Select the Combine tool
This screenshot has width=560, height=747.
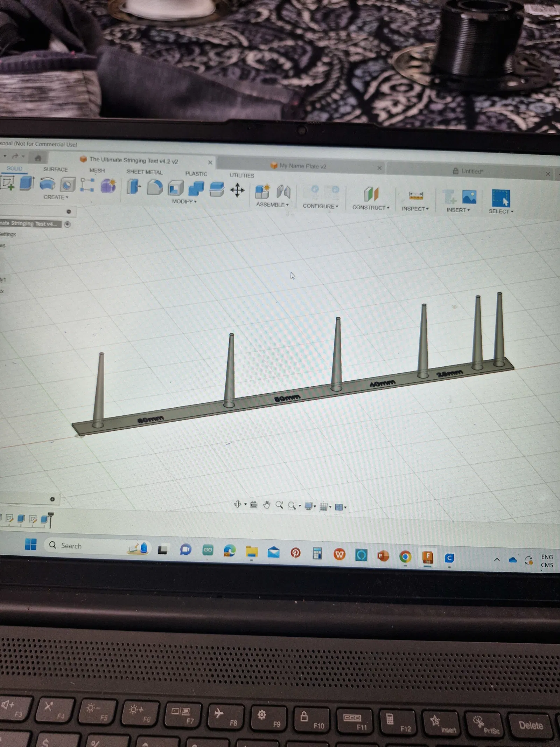196,189
